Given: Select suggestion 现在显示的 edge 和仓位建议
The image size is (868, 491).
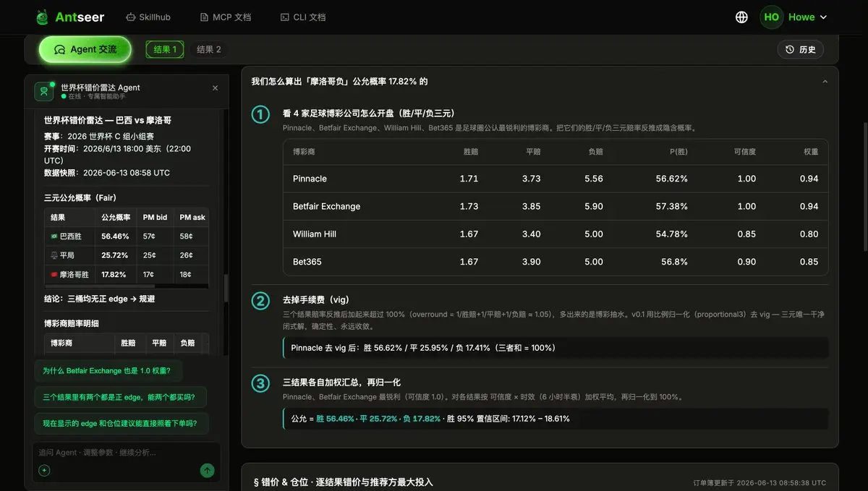Looking at the screenshot, I should coord(120,423).
